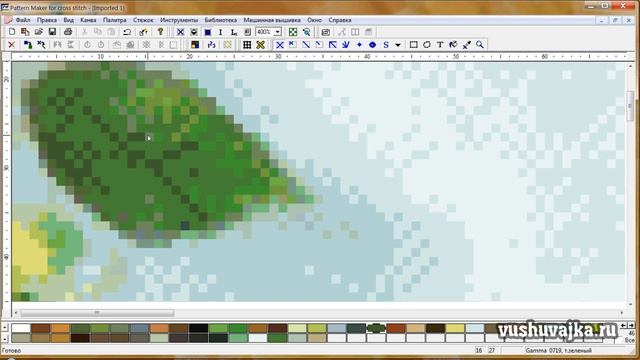Open the Палитра menu
This screenshot has height=360, width=640.
click(114, 20)
